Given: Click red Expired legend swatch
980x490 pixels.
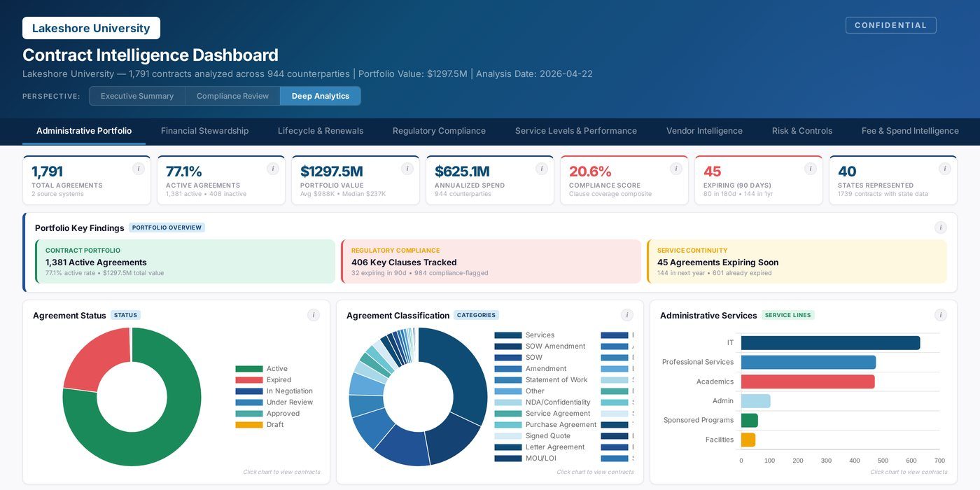Looking at the screenshot, I should coord(248,380).
